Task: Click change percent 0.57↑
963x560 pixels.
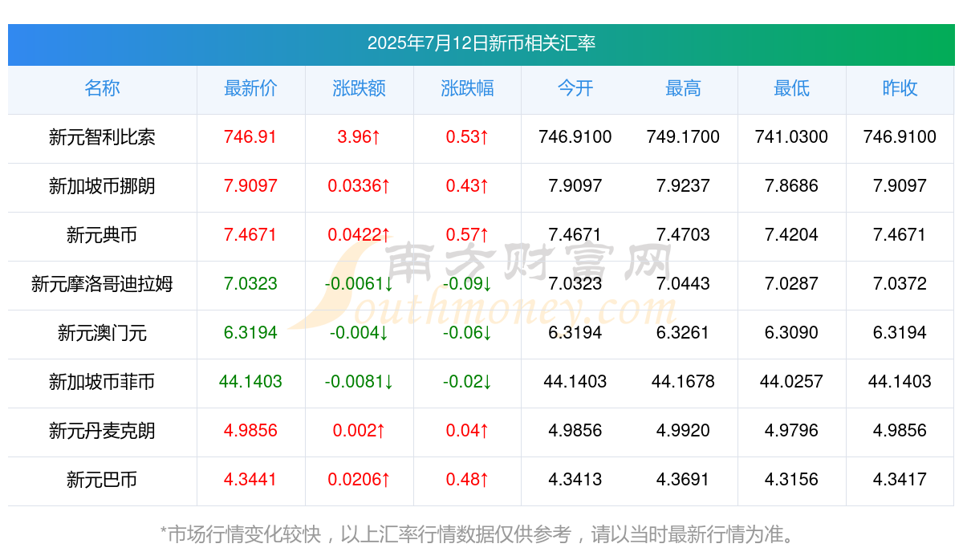Action: click(x=467, y=235)
